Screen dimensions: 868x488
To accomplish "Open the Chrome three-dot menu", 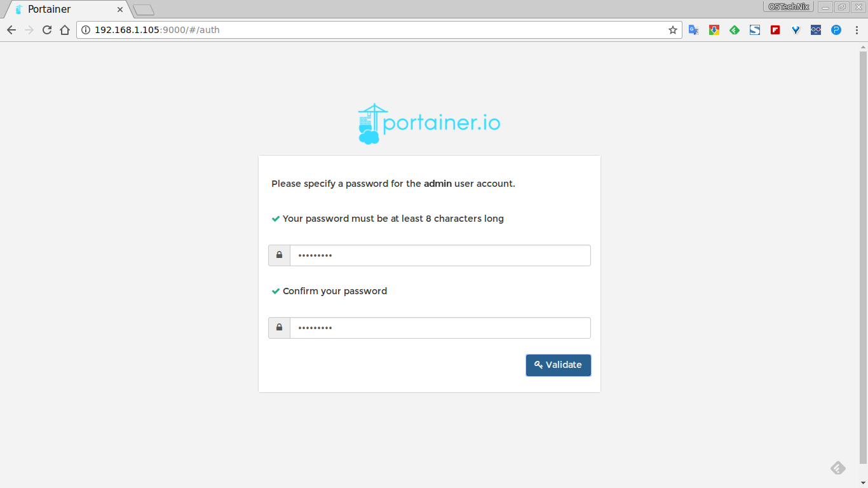I will pos(856,30).
